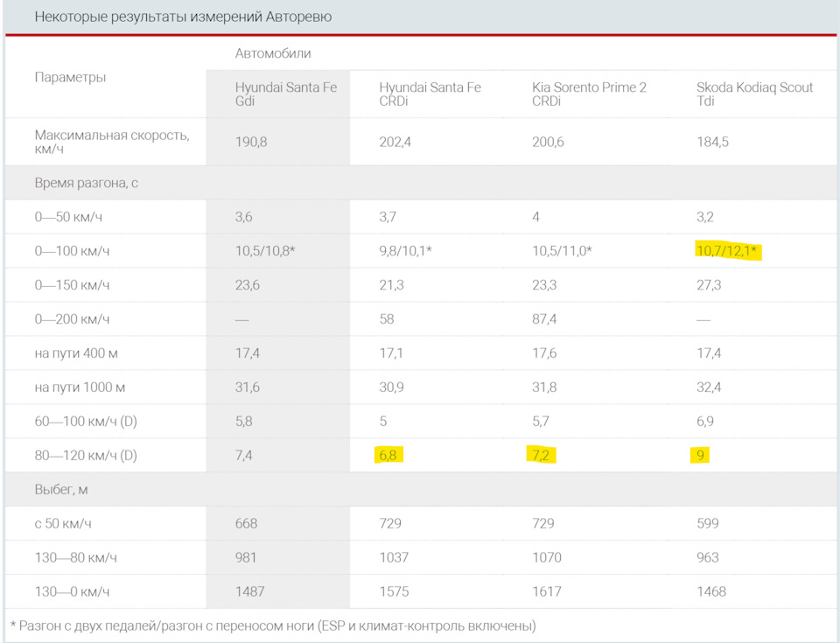Click the 23,6 value

248,285
